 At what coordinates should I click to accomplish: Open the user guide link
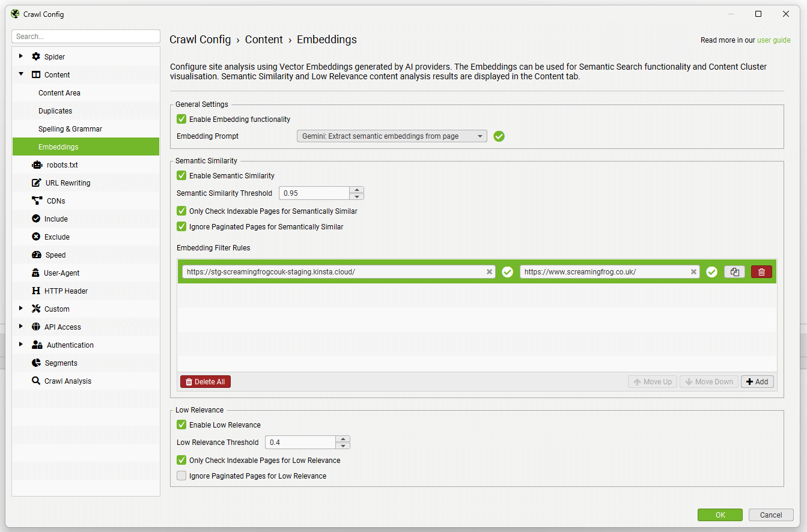tap(773, 40)
